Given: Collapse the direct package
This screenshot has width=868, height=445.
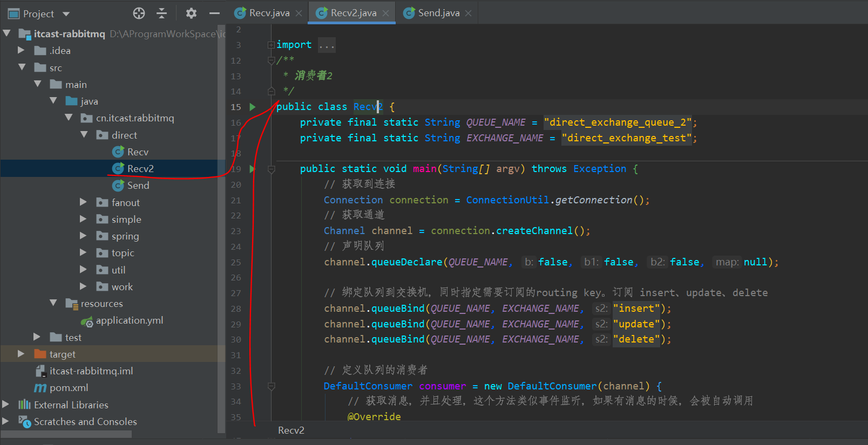Looking at the screenshot, I should pos(84,135).
